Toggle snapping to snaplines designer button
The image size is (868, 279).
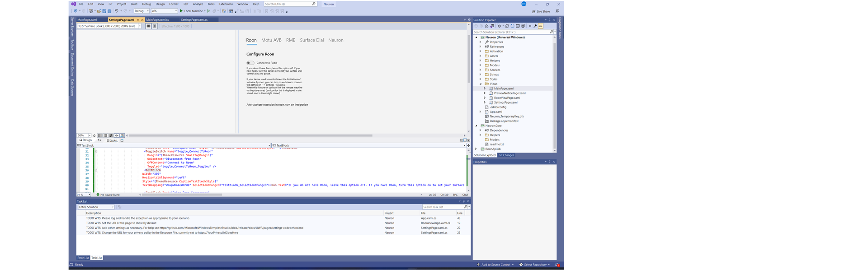(117, 135)
